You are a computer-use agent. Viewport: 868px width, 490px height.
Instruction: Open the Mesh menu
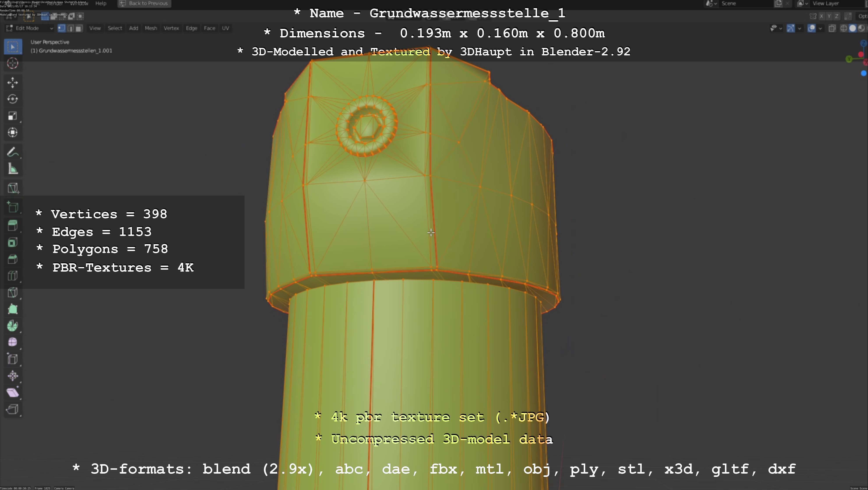point(151,28)
